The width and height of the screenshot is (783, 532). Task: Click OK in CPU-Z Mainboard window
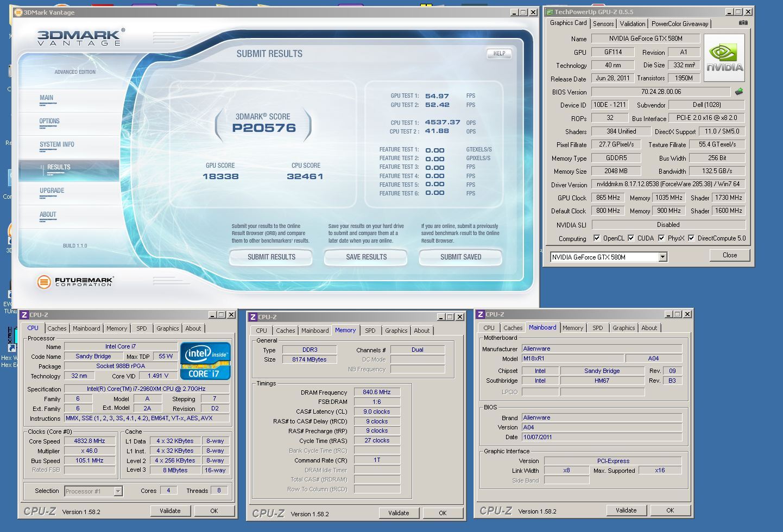670,510
